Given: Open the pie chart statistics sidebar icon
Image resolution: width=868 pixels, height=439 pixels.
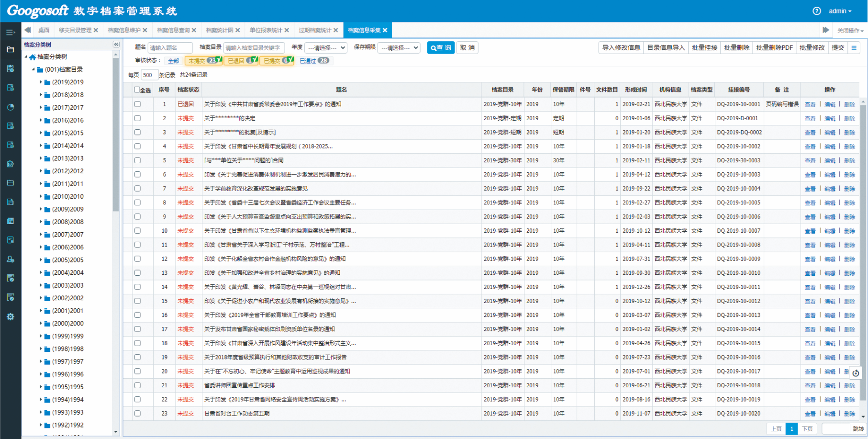Looking at the screenshot, I should (x=10, y=107).
